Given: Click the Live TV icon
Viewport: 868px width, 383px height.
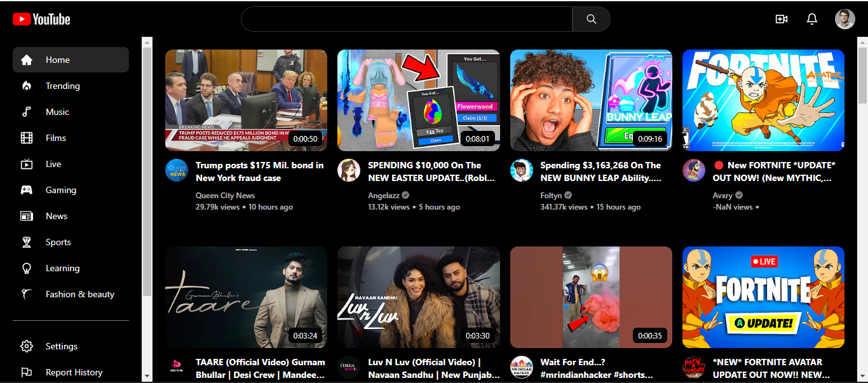Looking at the screenshot, I should pyautogui.click(x=27, y=164).
